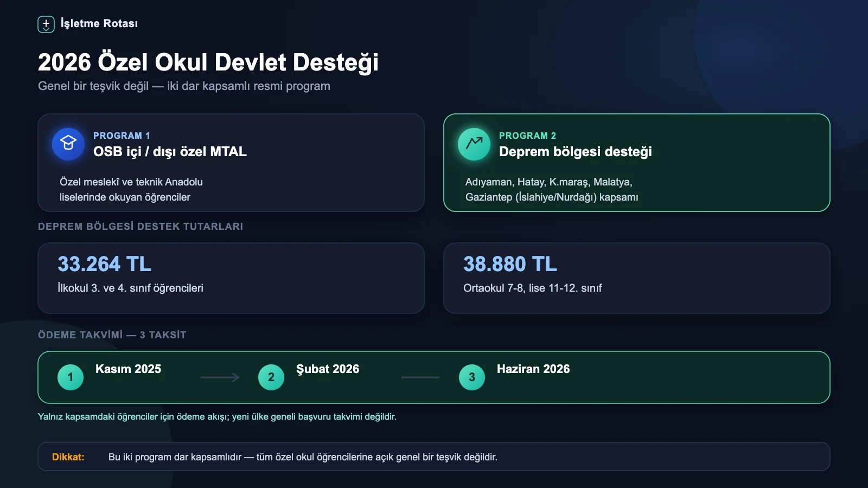Screen dimensions: 868x488
Task: Click text Adıyaman, Hatay, K.maraş, Malatya
Action: [549, 182]
